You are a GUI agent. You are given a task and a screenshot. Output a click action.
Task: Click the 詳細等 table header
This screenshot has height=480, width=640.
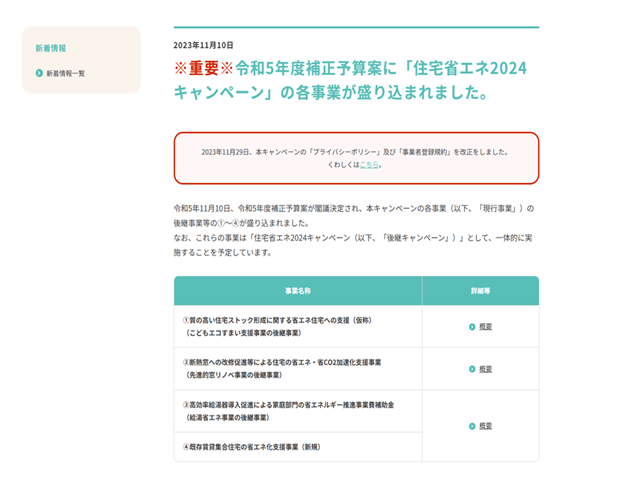tap(480, 291)
